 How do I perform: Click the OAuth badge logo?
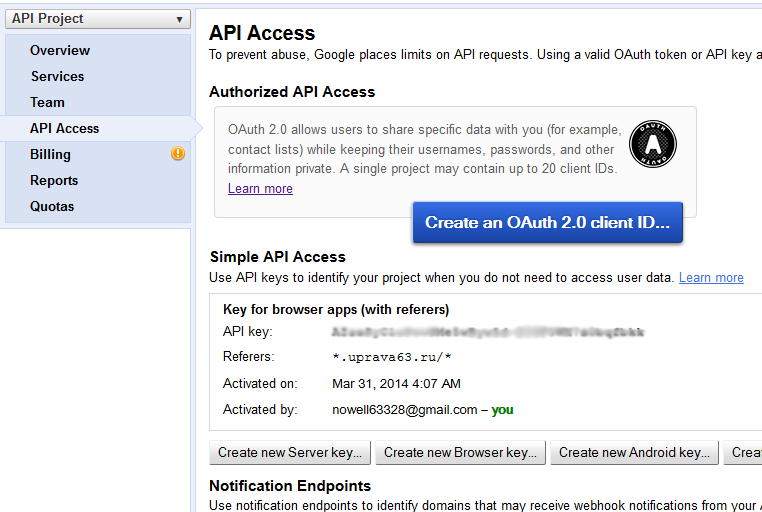pyautogui.click(x=652, y=145)
